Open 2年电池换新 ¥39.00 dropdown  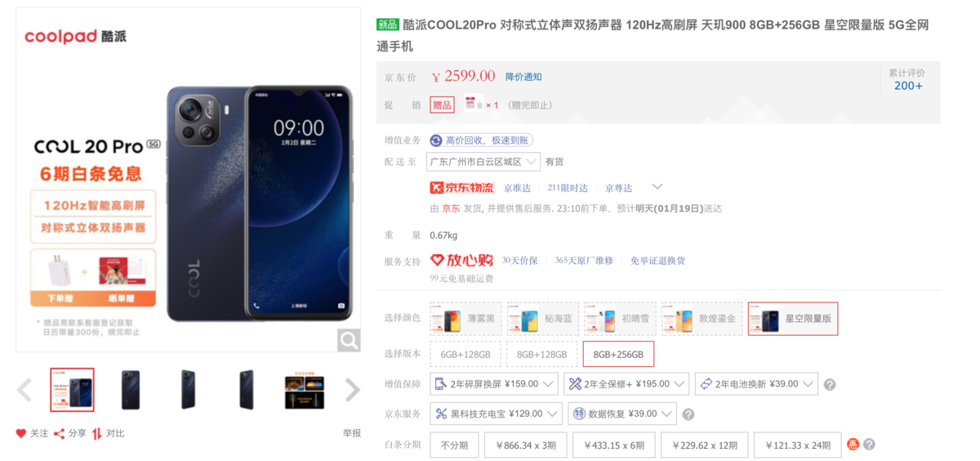tap(756, 384)
